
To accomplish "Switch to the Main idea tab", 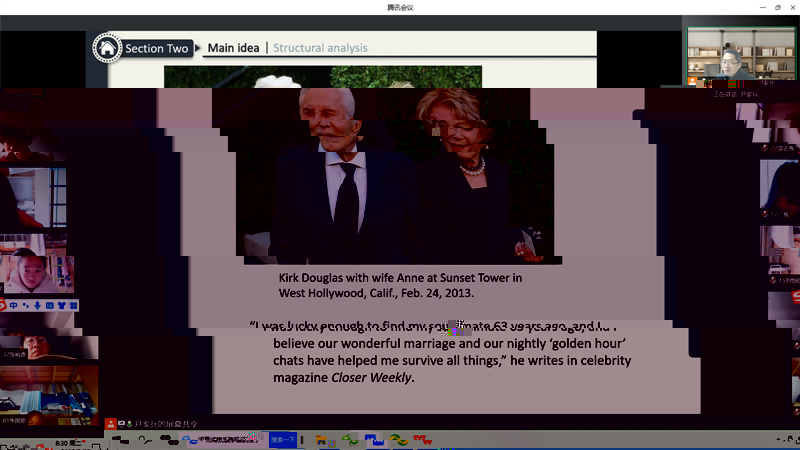I will pos(233,48).
